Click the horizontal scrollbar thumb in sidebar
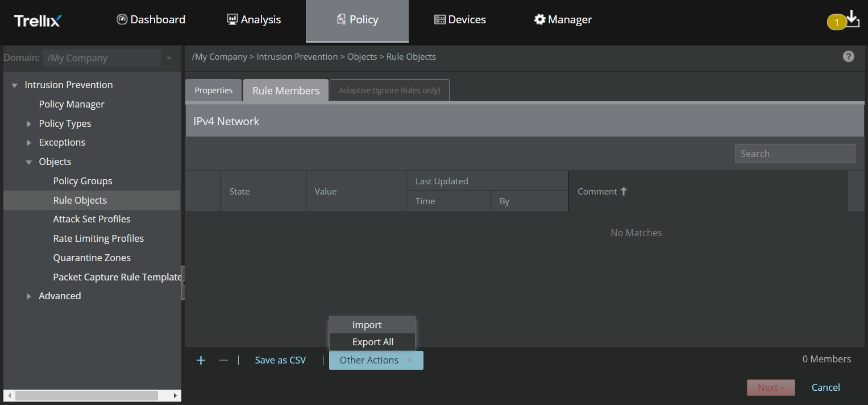 point(86,395)
